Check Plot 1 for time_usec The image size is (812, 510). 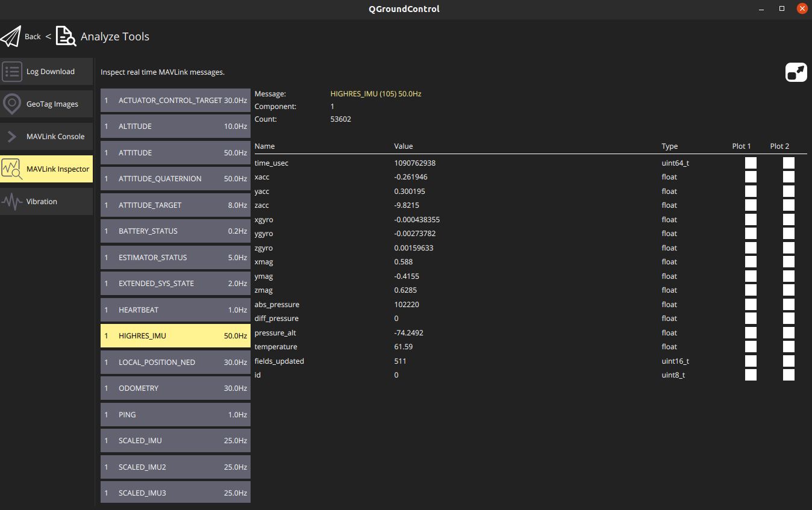point(751,163)
